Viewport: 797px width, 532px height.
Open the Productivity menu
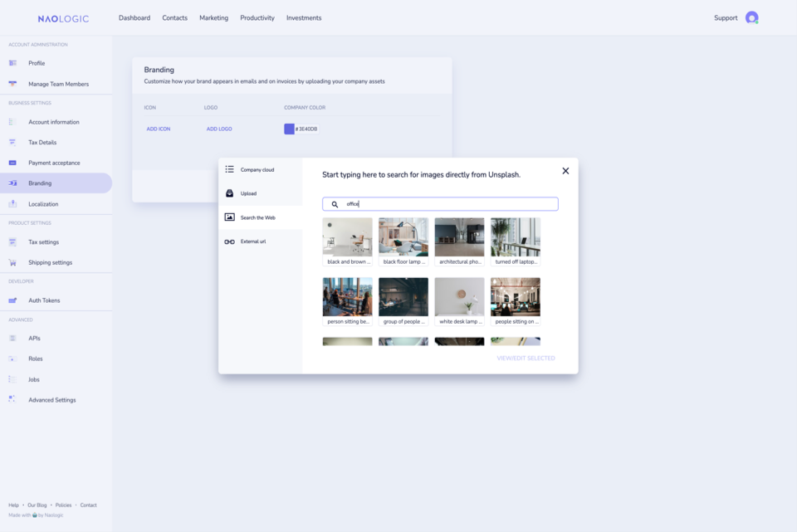coord(257,17)
